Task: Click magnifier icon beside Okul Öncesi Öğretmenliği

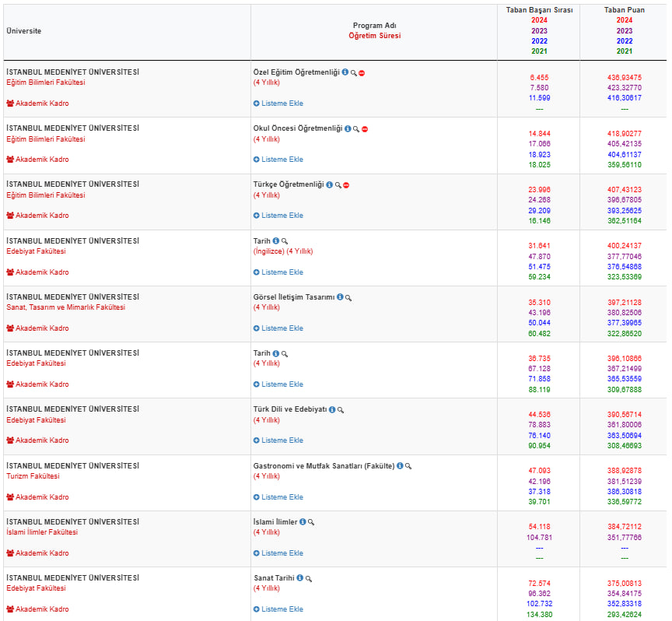Action: [x=356, y=129]
